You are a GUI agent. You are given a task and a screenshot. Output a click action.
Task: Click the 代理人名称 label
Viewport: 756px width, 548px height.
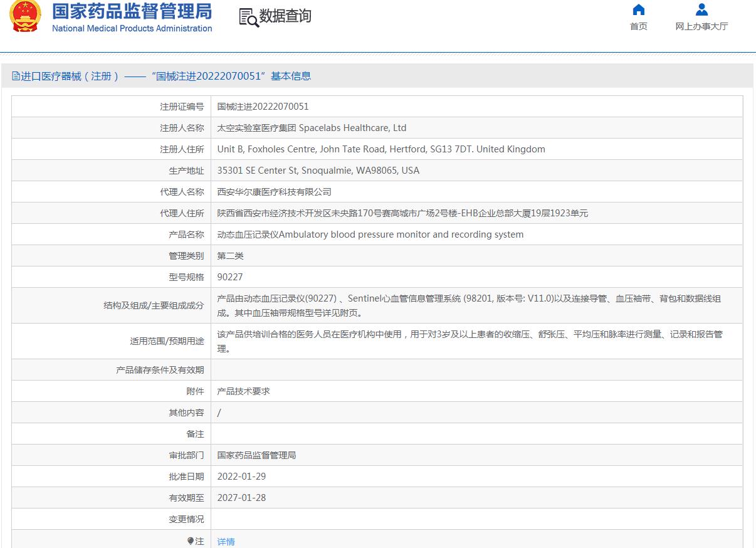click(x=182, y=192)
